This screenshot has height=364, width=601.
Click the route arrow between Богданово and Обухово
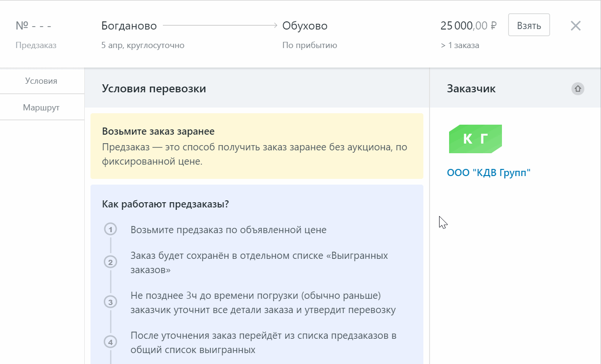[x=220, y=26]
